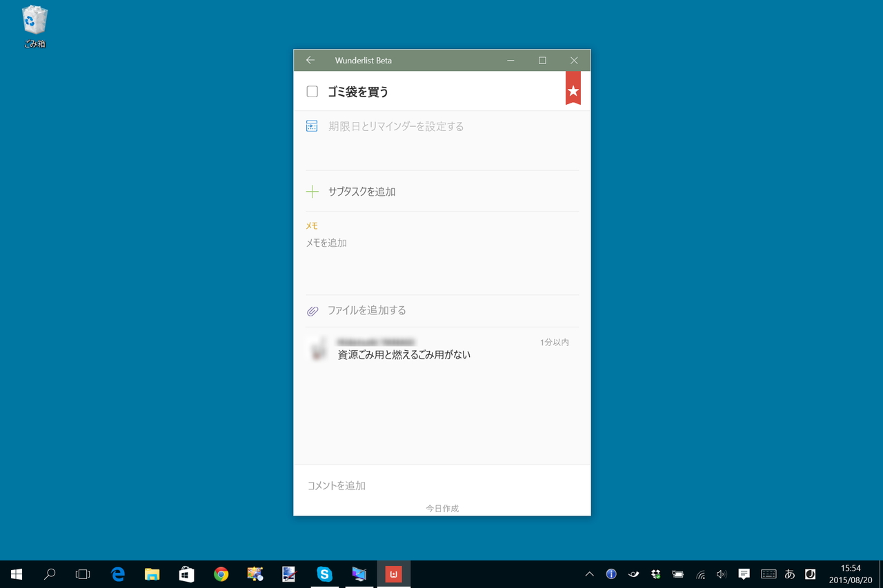The height and width of the screenshot is (588, 883).
Task: Click the paperclip attachment icon
Action: tap(312, 311)
